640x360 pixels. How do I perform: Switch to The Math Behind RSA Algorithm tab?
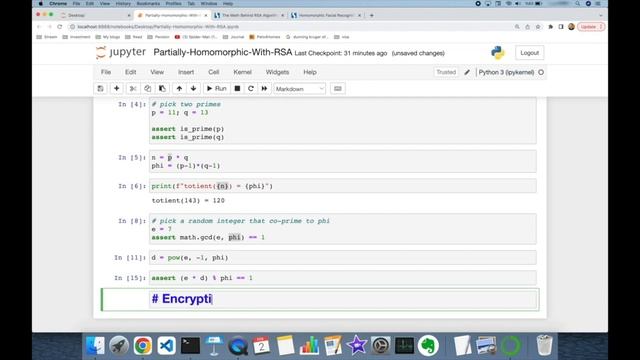tap(249, 15)
